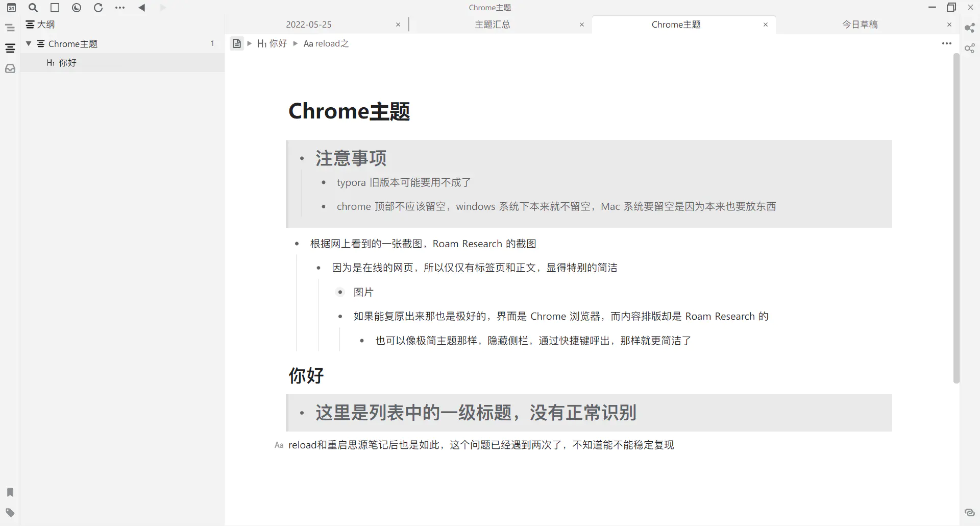Click the 图片 list item text
The width and height of the screenshot is (980, 526).
click(363, 293)
